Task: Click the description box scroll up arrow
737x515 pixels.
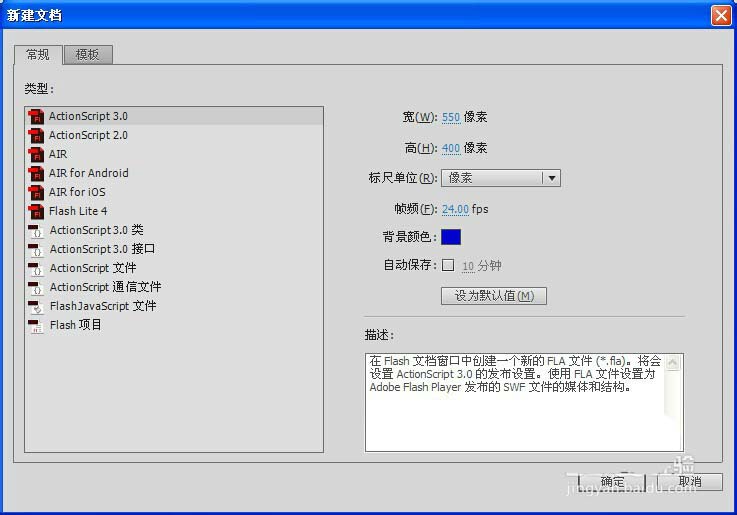Action: click(673, 362)
